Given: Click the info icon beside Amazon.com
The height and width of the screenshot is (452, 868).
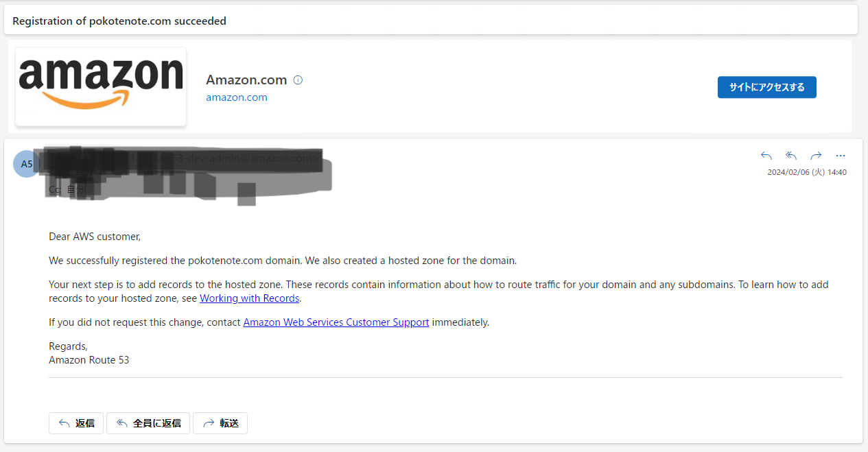Looking at the screenshot, I should pyautogui.click(x=298, y=80).
